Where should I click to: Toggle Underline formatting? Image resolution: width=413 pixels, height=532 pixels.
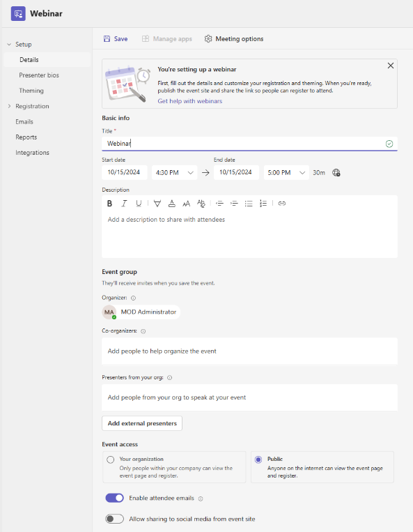coord(139,204)
